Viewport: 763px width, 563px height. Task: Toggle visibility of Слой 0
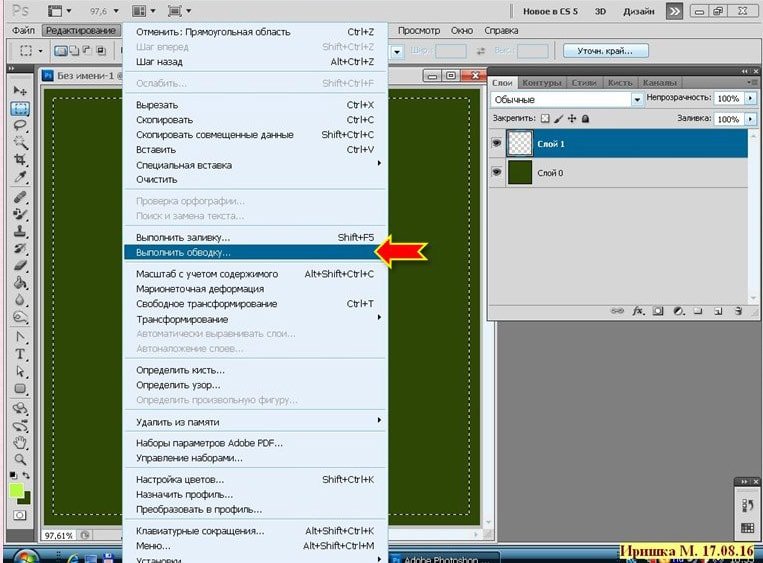point(497,173)
